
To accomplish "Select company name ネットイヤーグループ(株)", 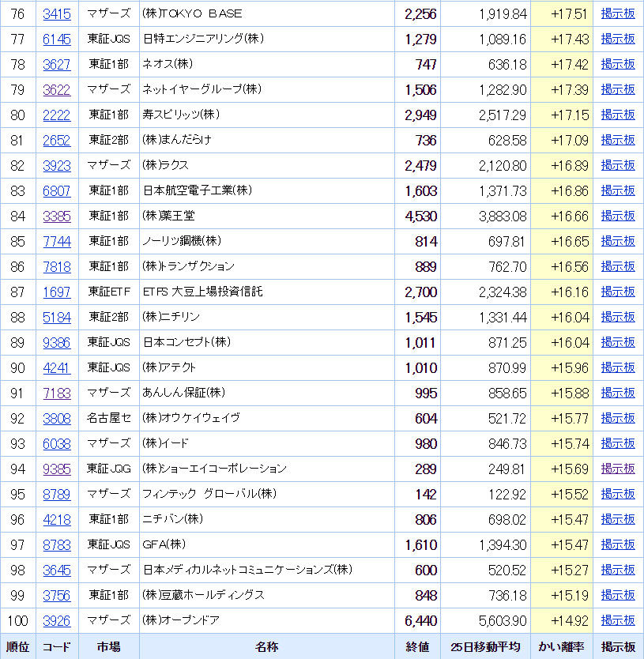I will pos(202,89).
